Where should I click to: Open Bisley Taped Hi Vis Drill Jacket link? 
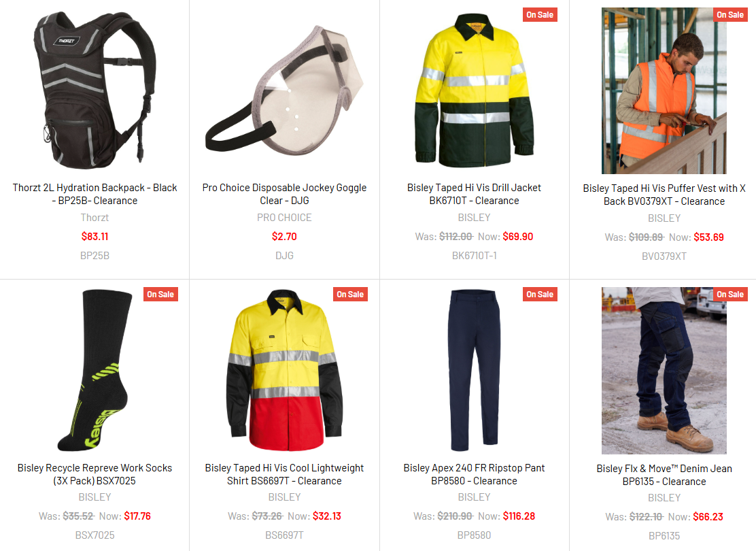pyautogui.click(x=474, y=194)
